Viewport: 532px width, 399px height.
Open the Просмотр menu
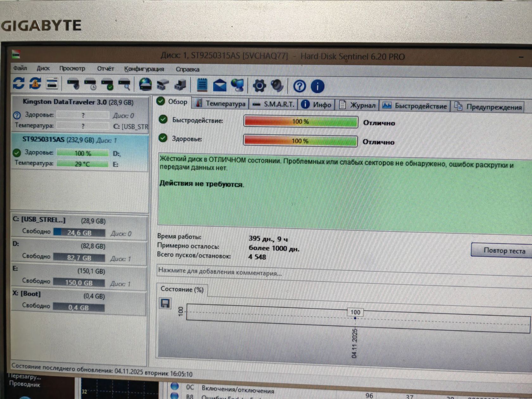pos(72,68)
